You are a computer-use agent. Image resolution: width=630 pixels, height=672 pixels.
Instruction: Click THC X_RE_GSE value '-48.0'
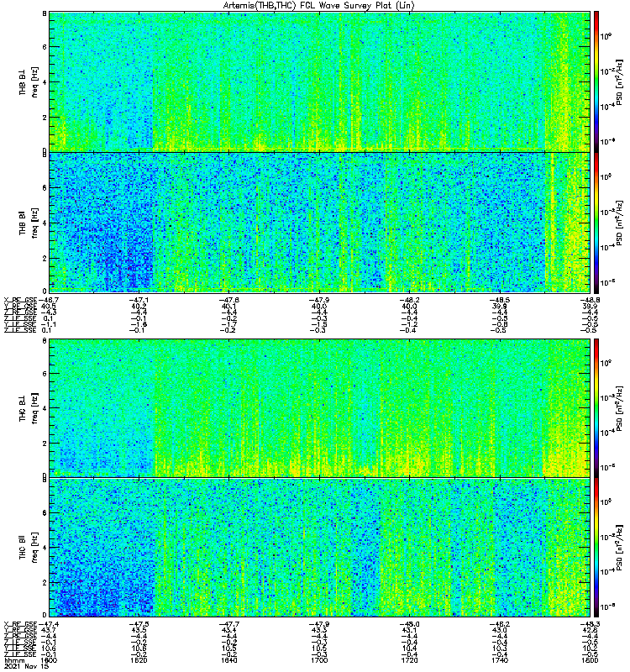coord(409,624)
